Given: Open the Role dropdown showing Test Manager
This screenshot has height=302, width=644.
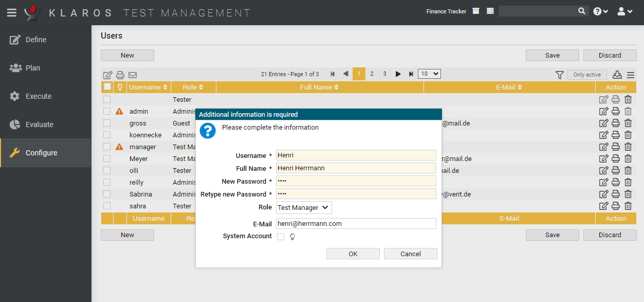Looking at the screenshot, I should coord(303,207).
